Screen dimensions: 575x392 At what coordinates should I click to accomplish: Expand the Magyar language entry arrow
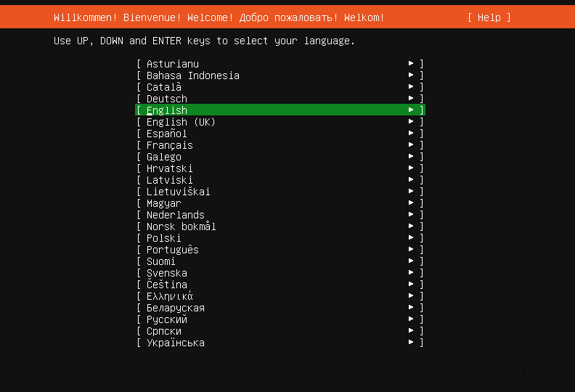[411, 203]
